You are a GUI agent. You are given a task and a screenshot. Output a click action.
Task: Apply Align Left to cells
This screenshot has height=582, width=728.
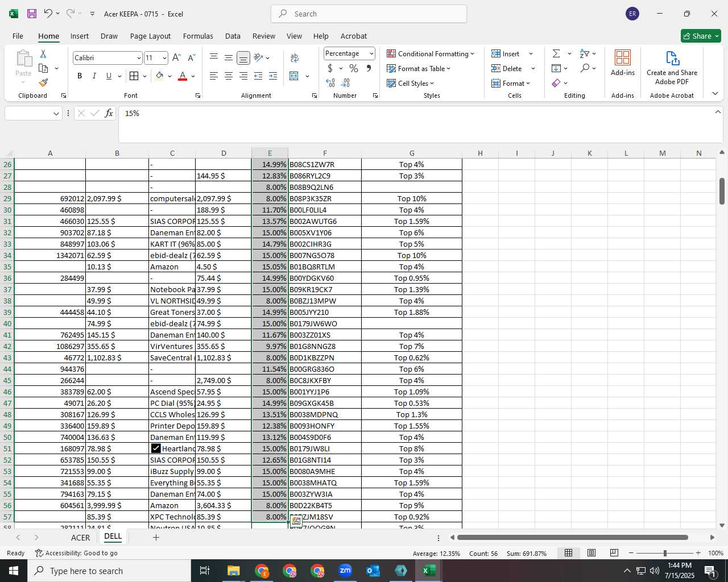214,76
